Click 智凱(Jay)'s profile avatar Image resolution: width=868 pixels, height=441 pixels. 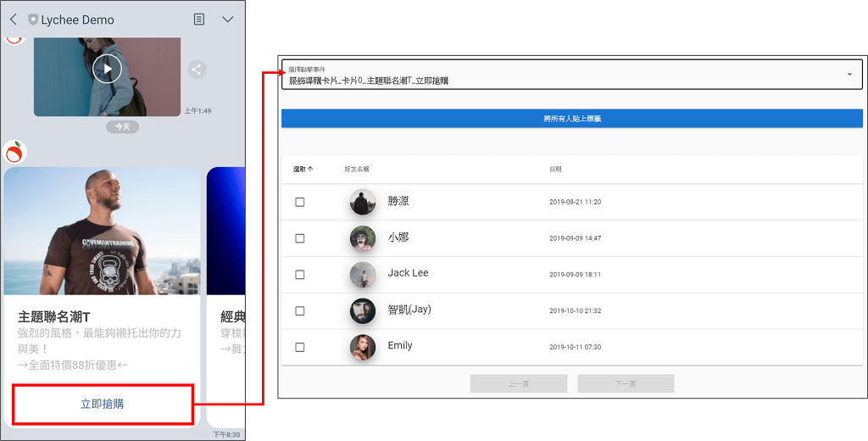(363, 310)
